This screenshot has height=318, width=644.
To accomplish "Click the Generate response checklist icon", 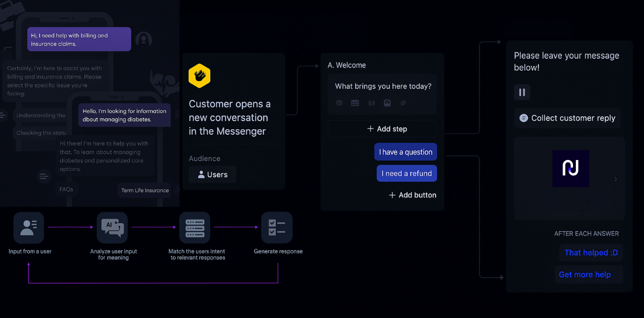I will (277, 228).
